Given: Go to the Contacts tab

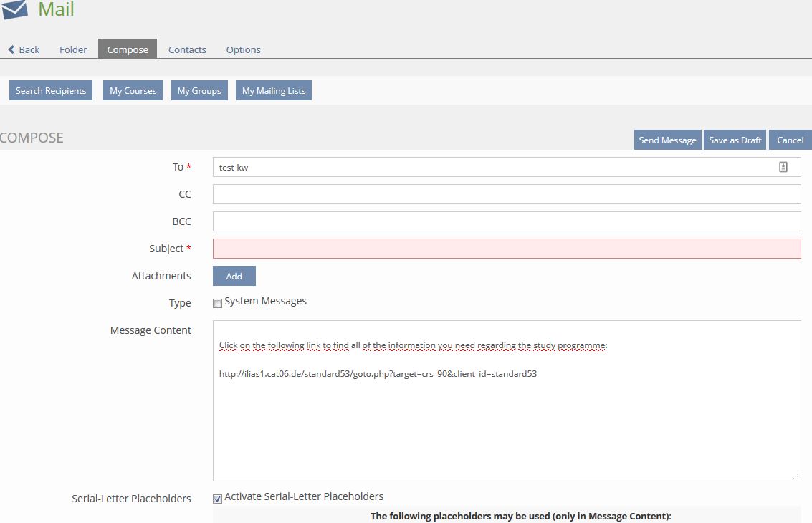Looking at the screenshot, I should click(187, 49).
